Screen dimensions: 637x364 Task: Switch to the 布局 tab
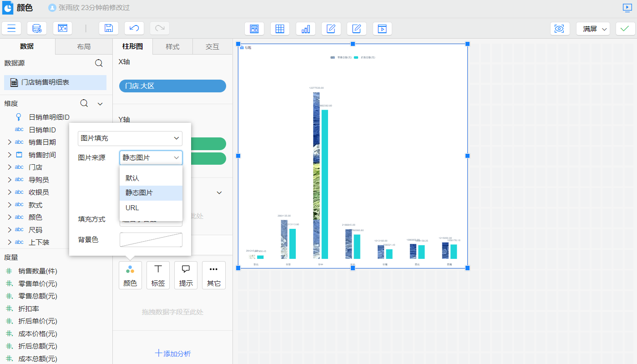click(84, 47)
